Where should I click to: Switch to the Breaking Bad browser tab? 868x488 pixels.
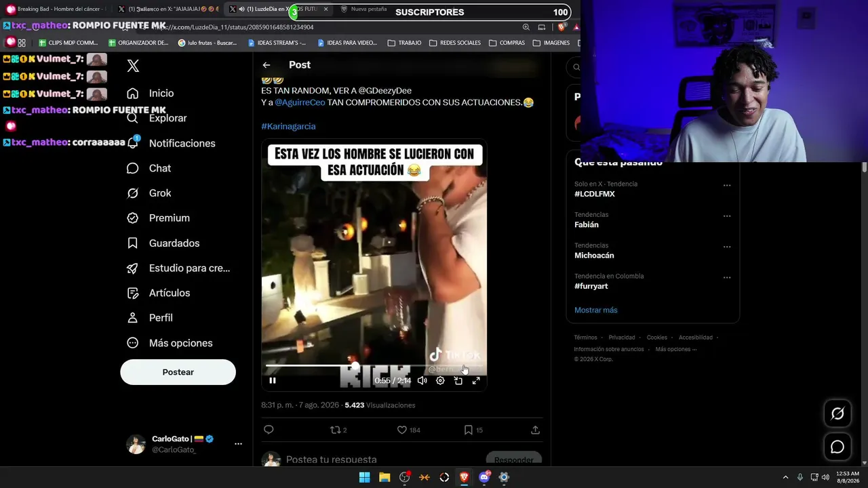coord(56,9)
